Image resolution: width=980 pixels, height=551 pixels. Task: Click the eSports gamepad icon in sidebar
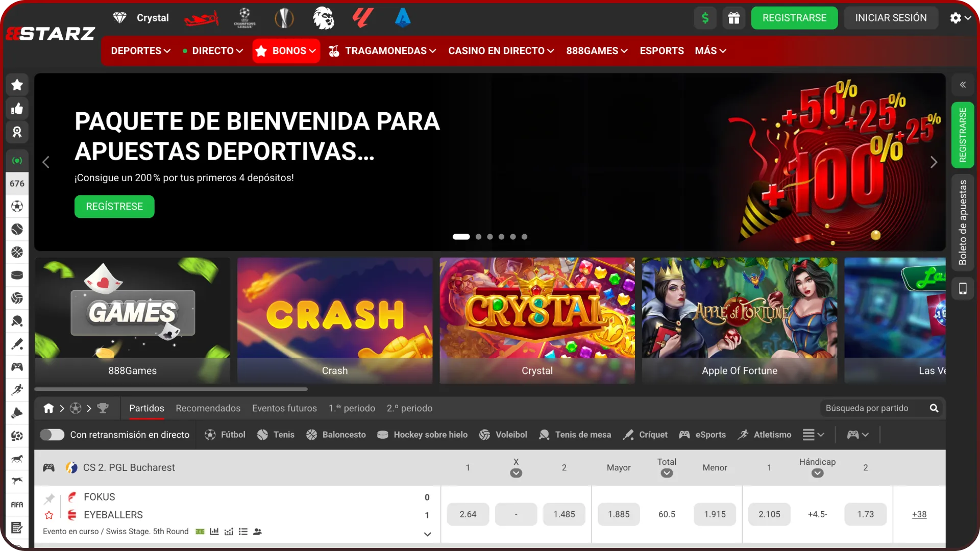click(17, 367)
